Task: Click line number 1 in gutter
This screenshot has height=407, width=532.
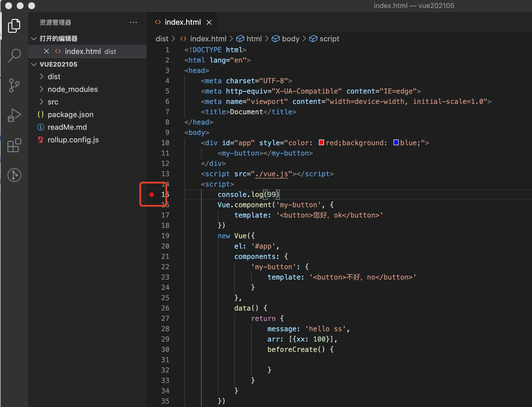Action: pyautogui.click(x=167, y=50)
